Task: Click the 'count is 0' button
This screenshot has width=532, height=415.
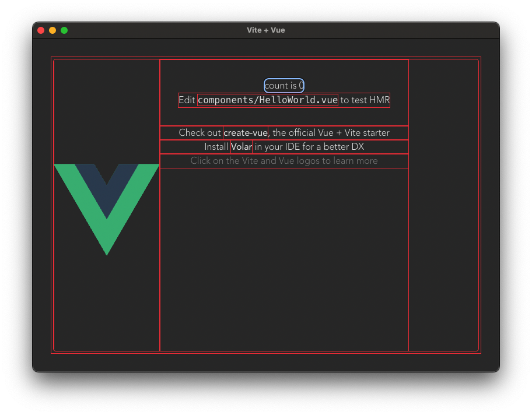Action: 284,86
